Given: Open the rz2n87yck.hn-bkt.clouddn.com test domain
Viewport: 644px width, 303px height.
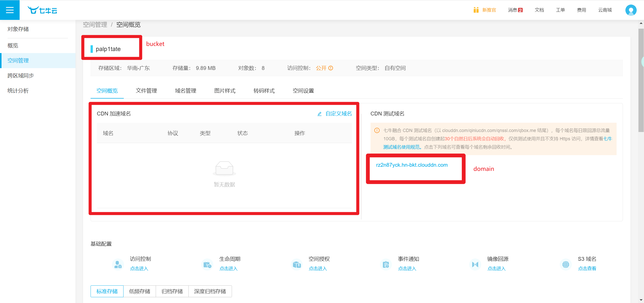Looking at the screenshot, I should pos(412,165).
